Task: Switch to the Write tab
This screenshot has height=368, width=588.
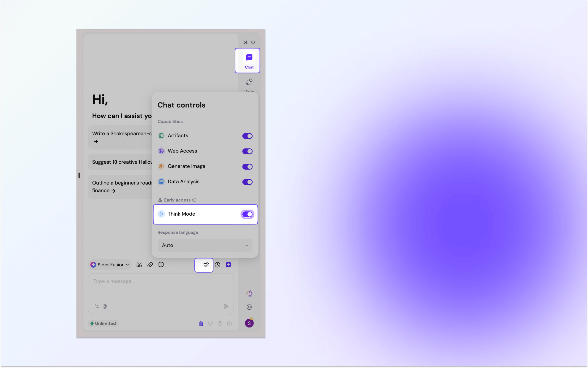Action: (249, 84)
